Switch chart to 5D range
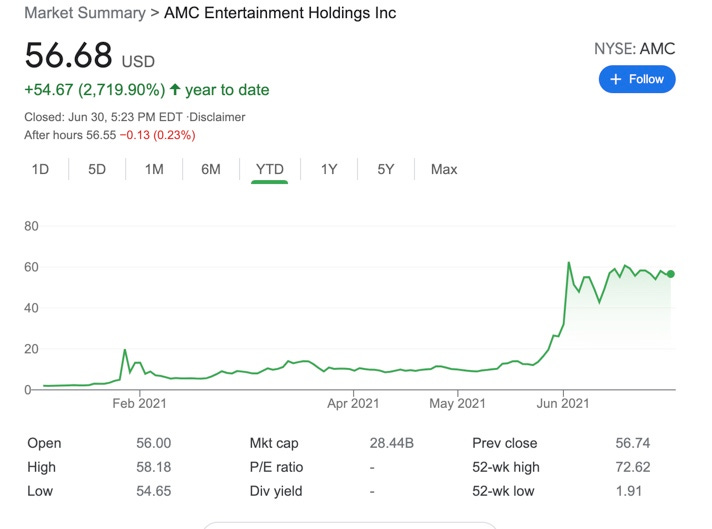Image resolution: width=712 pixels, height=529 pixels. click(97, 169)
